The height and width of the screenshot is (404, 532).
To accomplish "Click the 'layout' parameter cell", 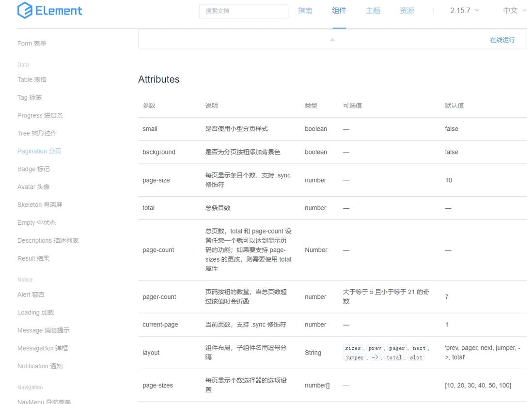I will click(151, 353).
